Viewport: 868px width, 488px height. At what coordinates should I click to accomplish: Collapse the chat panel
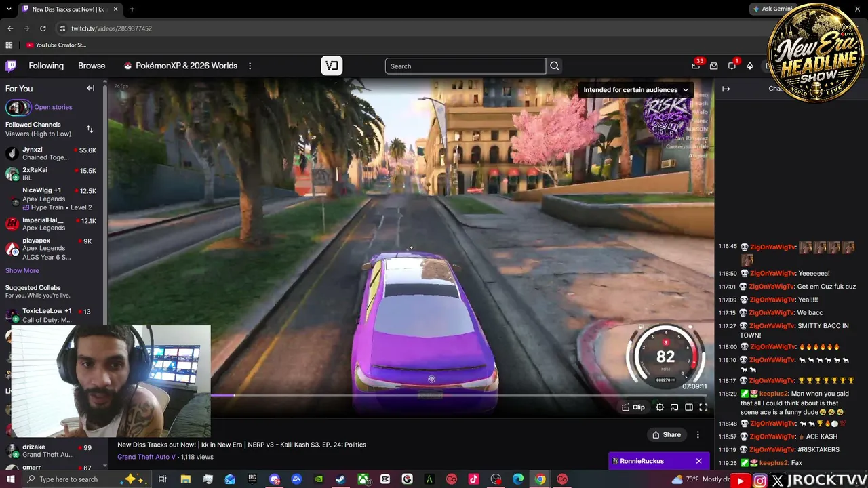click(x=726, y=89)
